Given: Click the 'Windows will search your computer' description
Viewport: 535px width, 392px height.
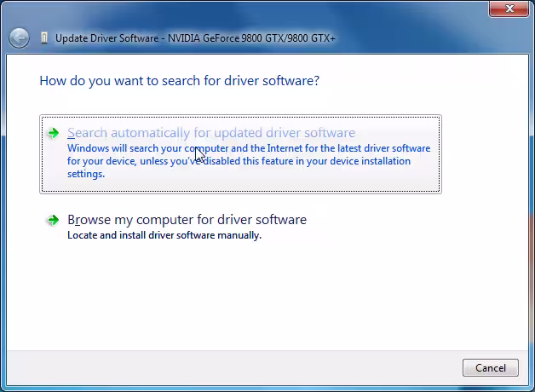Looking at the screenshot, I should tap(249, 161).
